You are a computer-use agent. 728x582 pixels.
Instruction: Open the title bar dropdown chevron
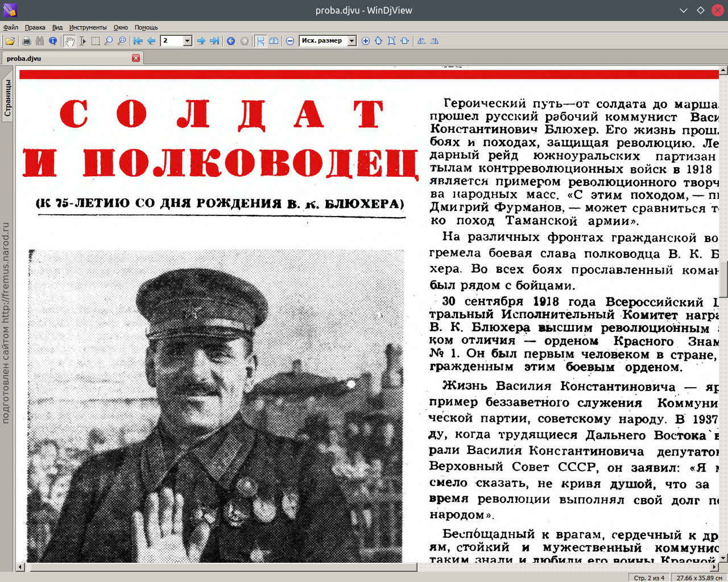684,10
